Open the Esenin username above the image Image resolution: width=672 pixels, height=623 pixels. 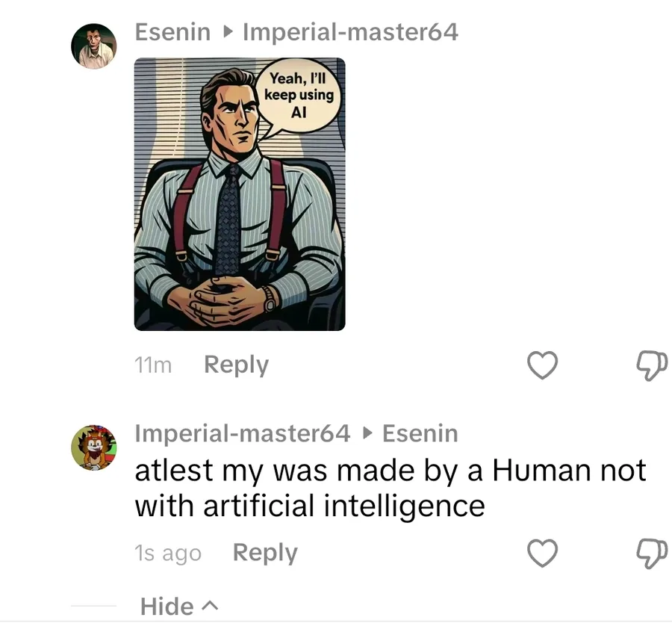point(171,32)
